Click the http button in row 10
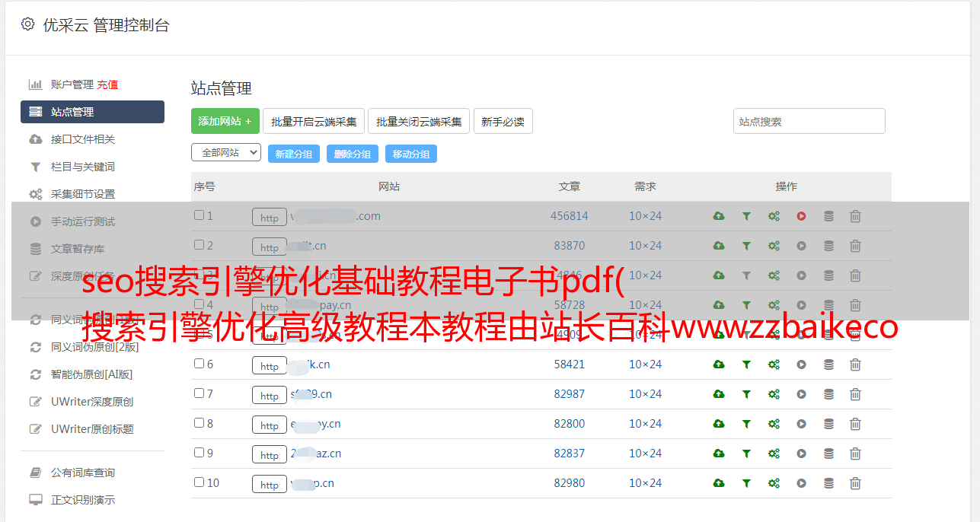This screenshot has height=522, width=980. click(270, 484)
